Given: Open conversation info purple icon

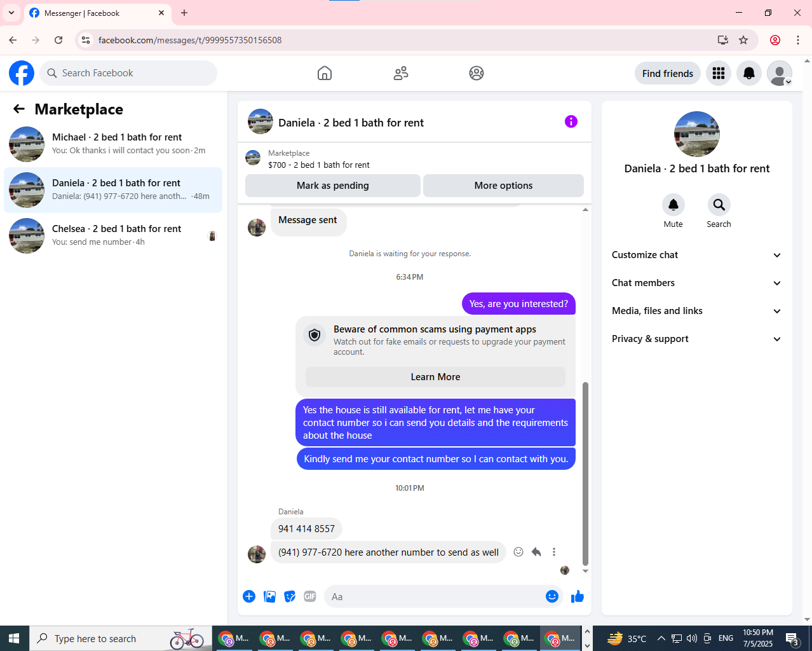Looking at the screenshot, I should click(571, 121).
